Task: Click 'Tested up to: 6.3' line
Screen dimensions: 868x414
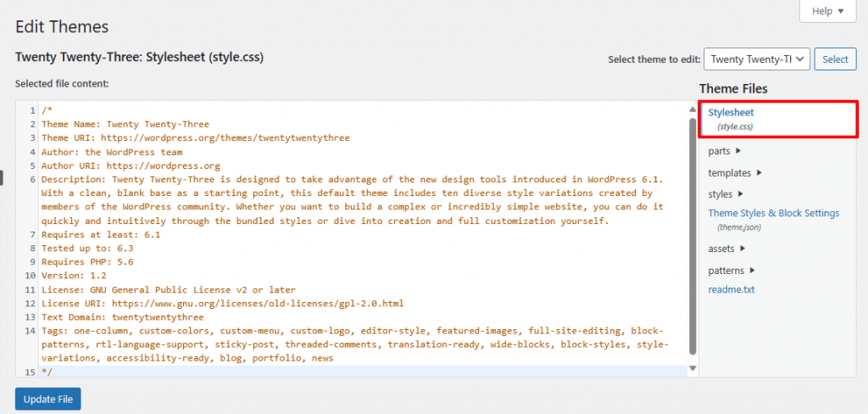Action: point(87,249)
